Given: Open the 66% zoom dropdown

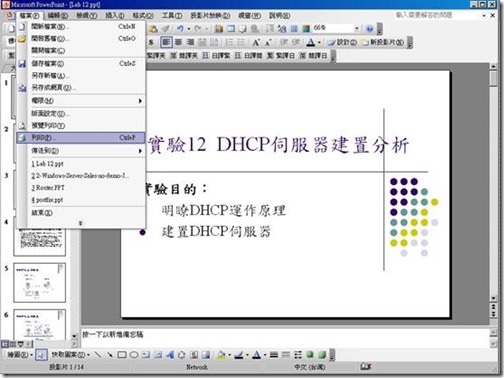Looking at the screenshot, I should coord(356,29).
